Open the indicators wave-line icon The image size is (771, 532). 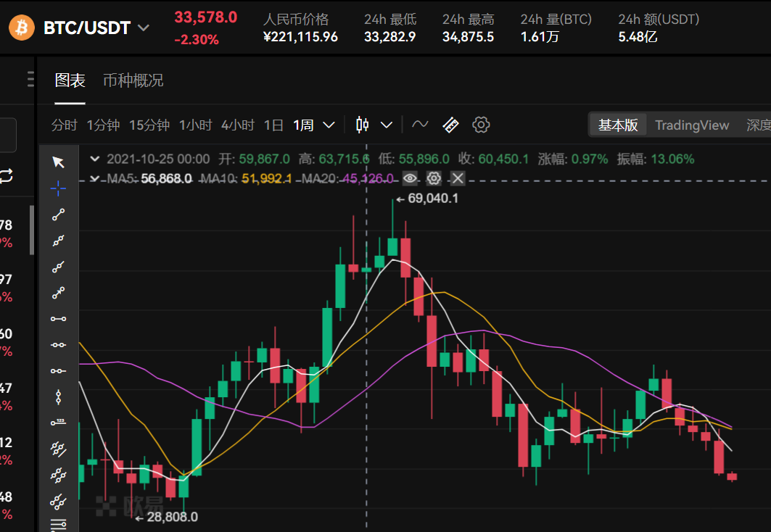pos(420,125)
